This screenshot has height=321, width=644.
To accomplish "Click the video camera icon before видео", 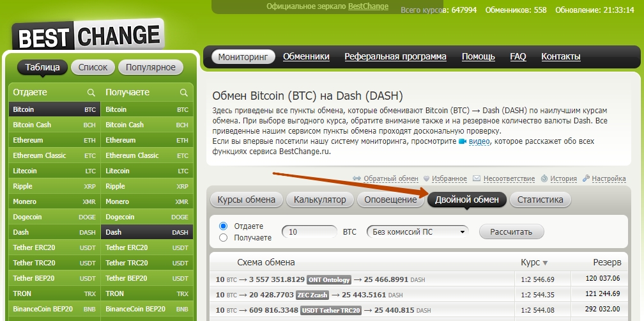I will coord(463,141).
